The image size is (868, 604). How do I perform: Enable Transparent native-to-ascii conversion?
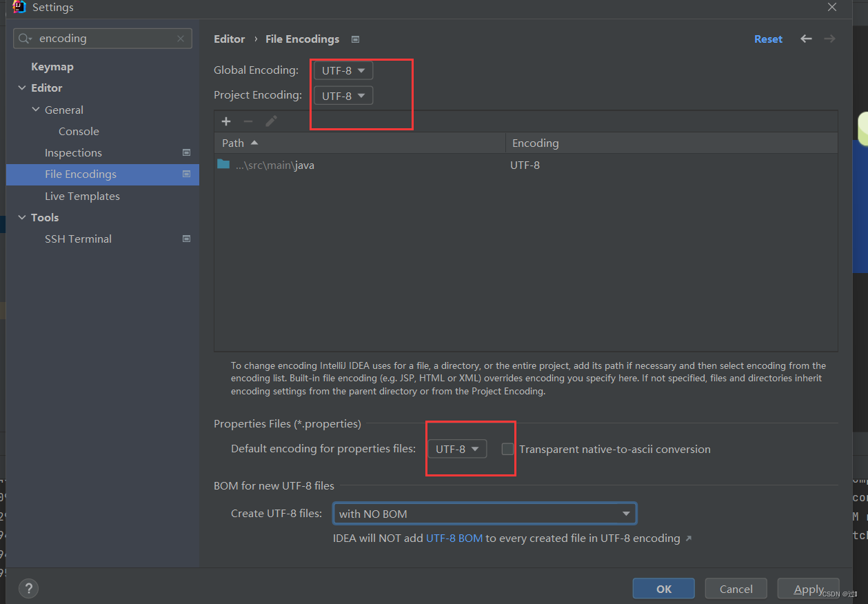(x=507, y=449)
